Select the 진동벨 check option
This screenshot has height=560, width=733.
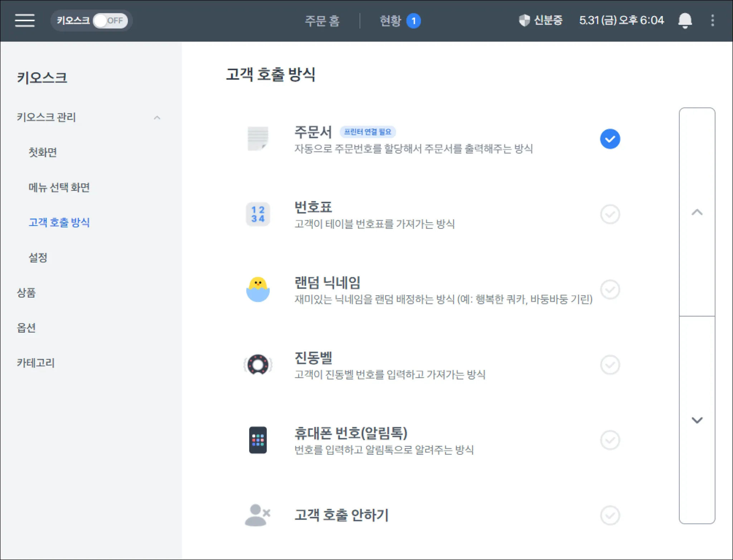pyautogui.click(x=610, y=365)
